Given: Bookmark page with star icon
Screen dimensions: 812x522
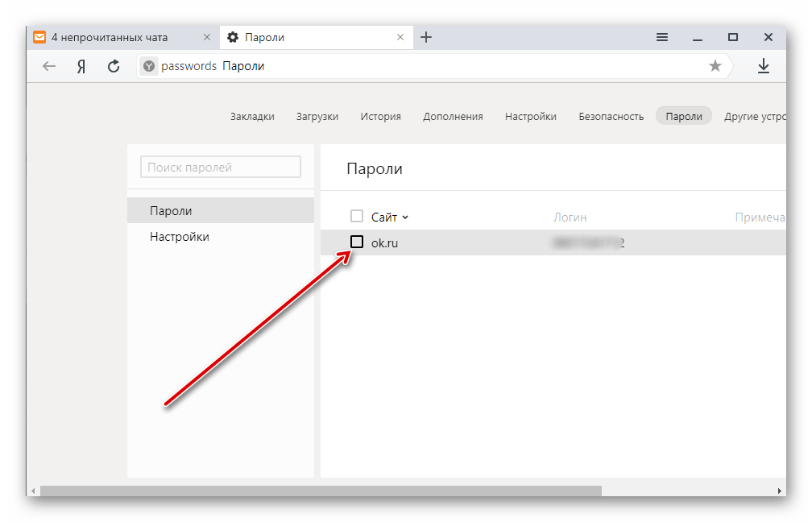Looking at the screenshot, I should click(715, 66).
